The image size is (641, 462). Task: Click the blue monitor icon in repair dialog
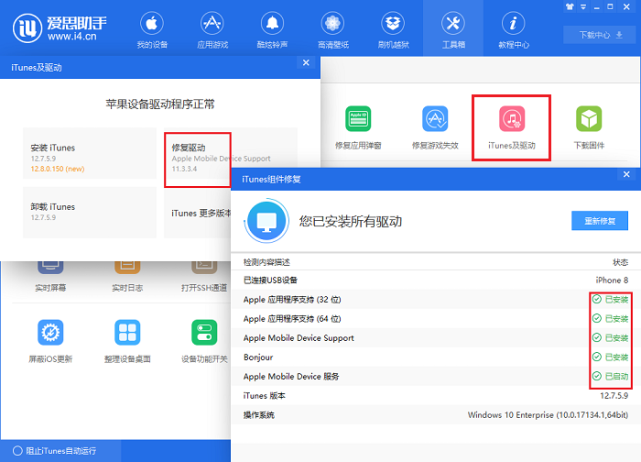pos(267,221)
